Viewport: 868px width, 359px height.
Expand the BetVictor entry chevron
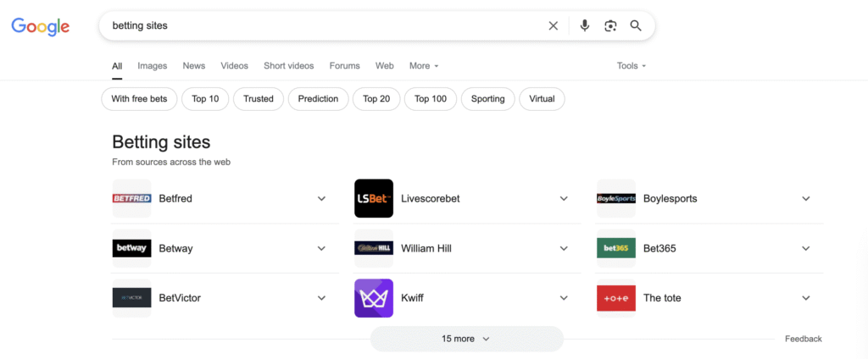pyautogui.click(x=321, y=298)
